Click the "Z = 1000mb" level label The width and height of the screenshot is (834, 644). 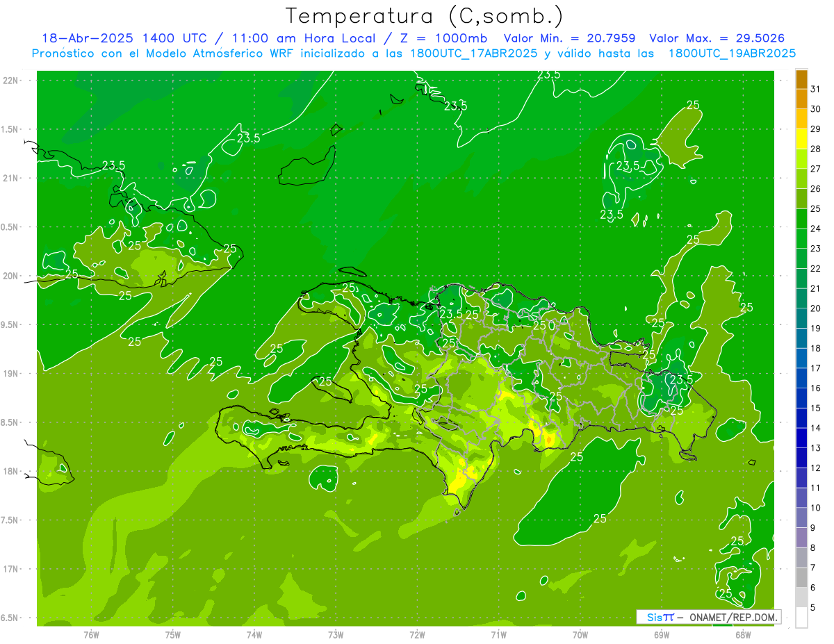(443, 38)
